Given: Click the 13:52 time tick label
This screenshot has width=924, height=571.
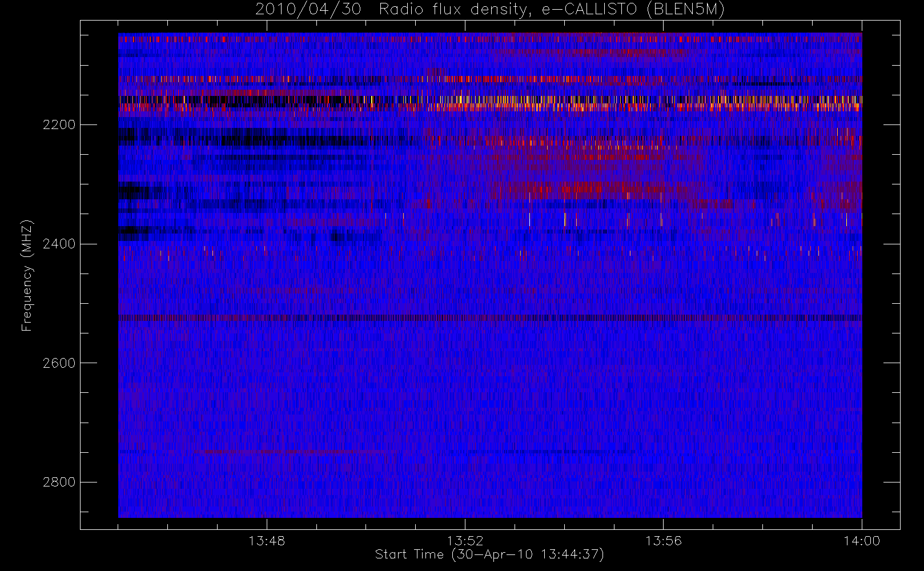Looking at the screenshot, I should click(x=465, y=541).
